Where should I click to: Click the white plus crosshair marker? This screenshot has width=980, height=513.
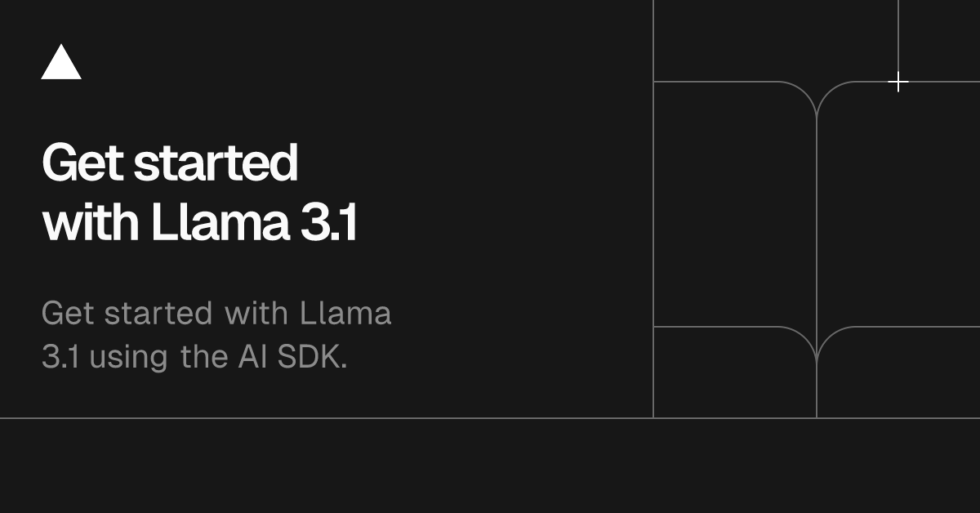(x=898, y=82)
